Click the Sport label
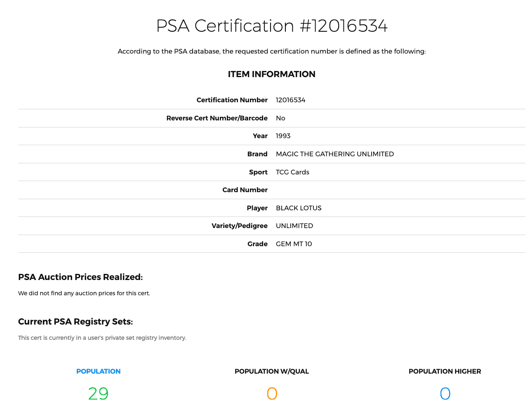This screenshot has width=532, height=419. coord(258,172)
